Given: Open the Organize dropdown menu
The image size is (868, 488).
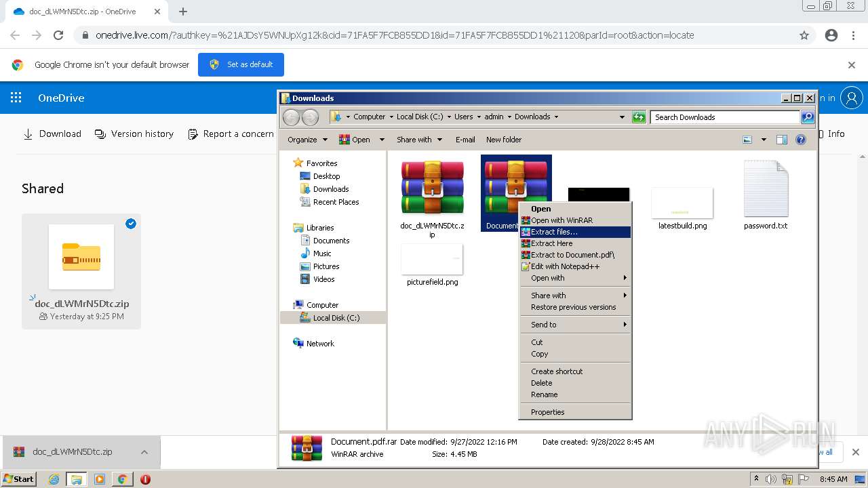Looking at the screenshot, I should click(x=307, y=140).
